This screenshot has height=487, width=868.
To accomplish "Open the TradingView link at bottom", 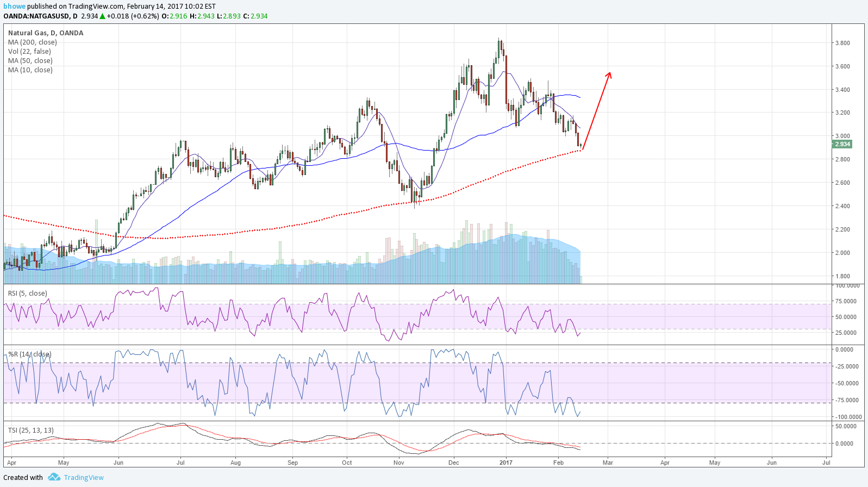I will (x=84, y=477).
